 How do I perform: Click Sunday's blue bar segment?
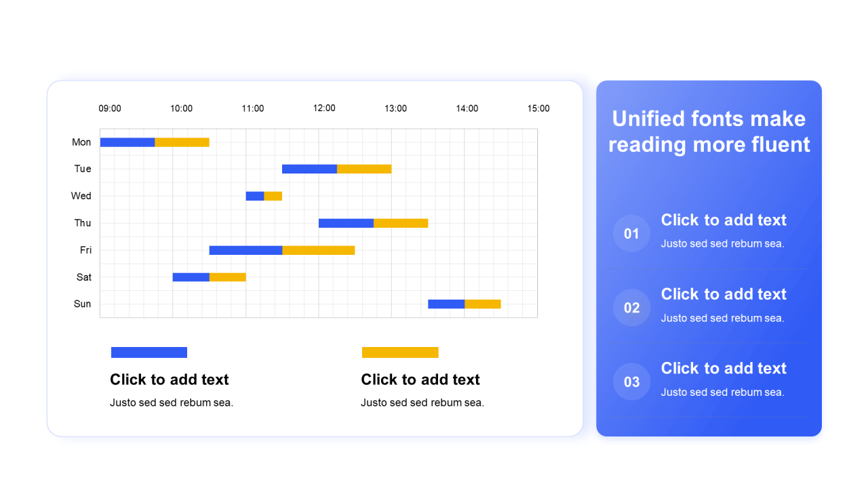tap(446, 304)
